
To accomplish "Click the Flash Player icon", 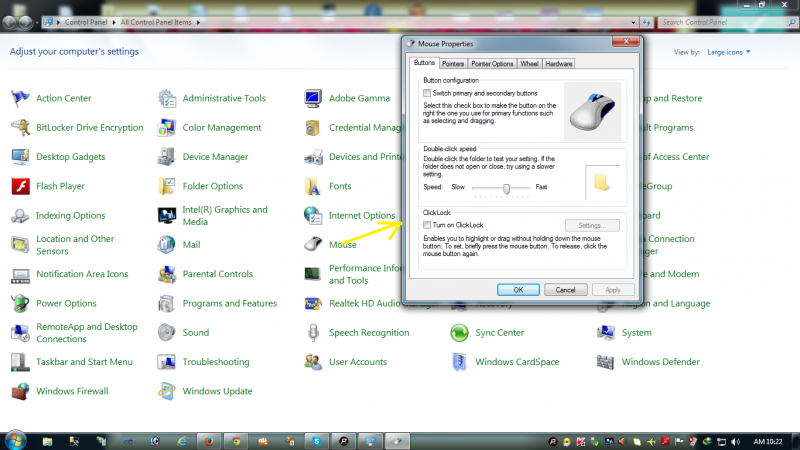I will pos(20,186).
